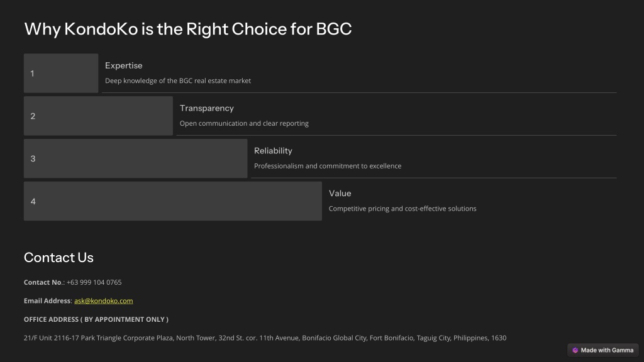644x362 pixels.
Task: Select the number 4 pyramid block
Action: pos(173,201)
